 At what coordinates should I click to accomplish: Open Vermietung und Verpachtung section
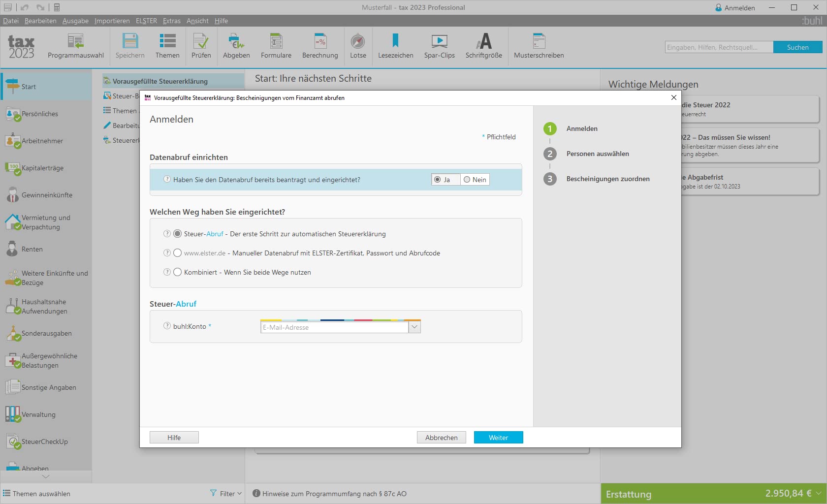pos(46,222)
